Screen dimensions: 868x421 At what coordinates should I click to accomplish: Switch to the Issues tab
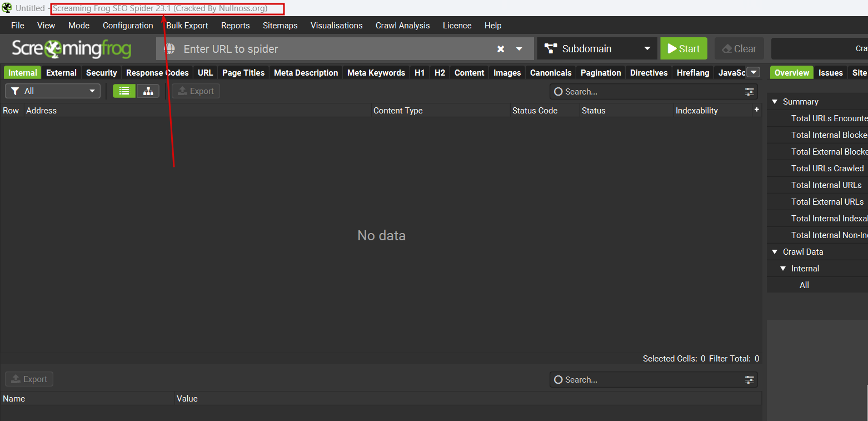[x=831, y=73]
